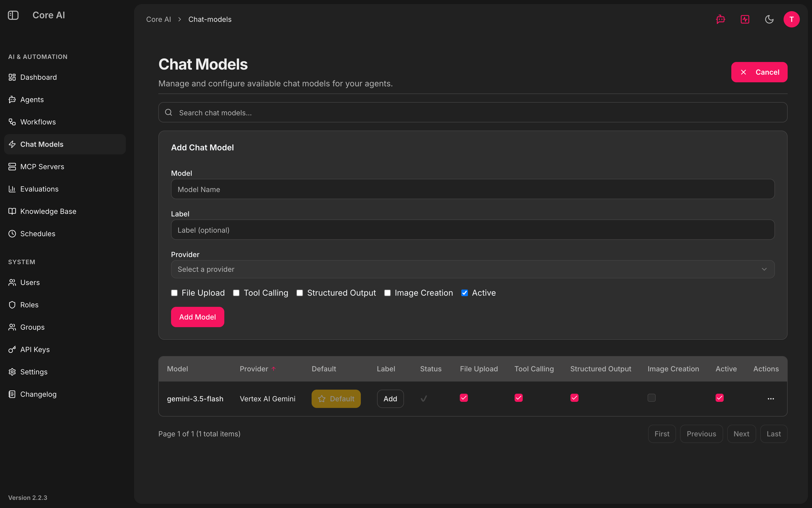Click the Add Model button
The width and height of the screenshot is (812, 508).
[198, 317]
